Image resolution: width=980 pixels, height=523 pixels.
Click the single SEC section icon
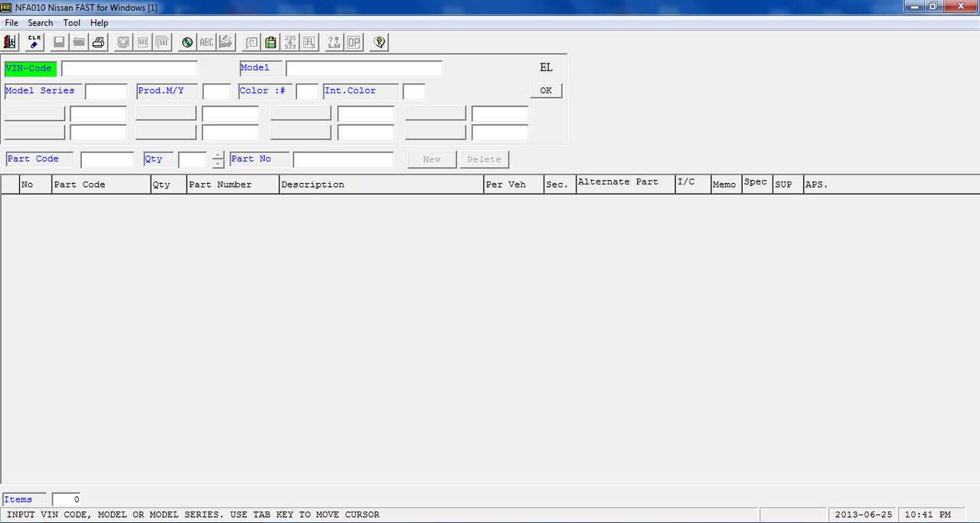tap(142, 42)
